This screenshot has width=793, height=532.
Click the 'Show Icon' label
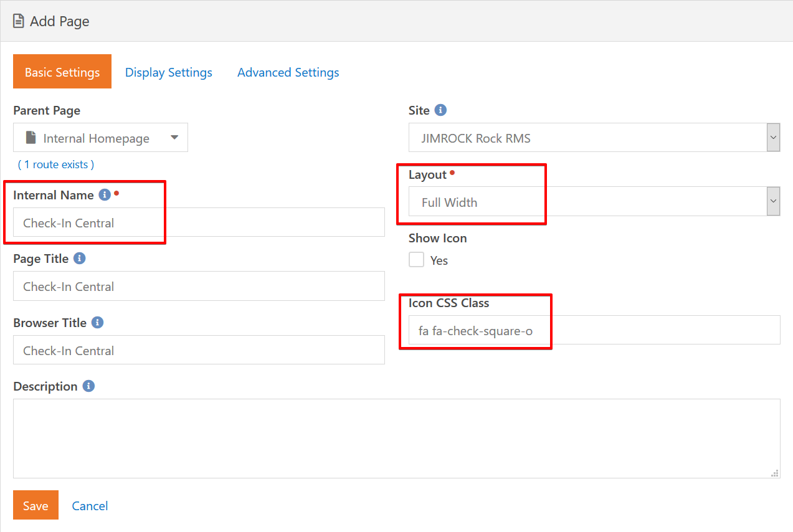437,238
